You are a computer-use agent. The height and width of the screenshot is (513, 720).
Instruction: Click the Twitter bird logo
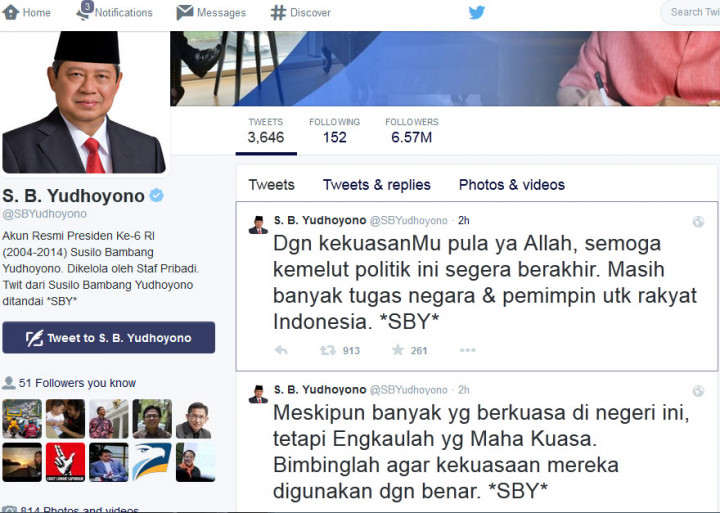pyautogui.click(x=477, y=12)
